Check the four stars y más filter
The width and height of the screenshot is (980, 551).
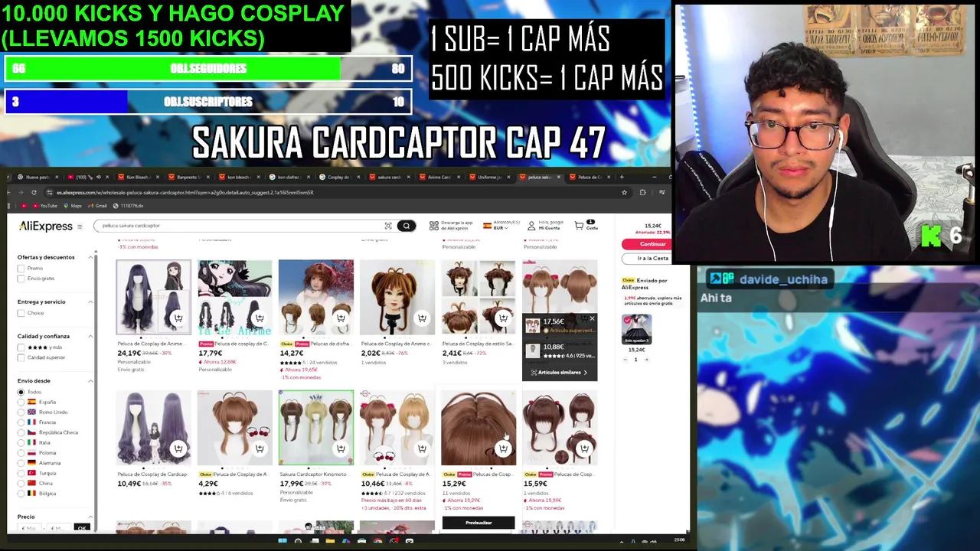pyautogui.click(x=21, y=347)
